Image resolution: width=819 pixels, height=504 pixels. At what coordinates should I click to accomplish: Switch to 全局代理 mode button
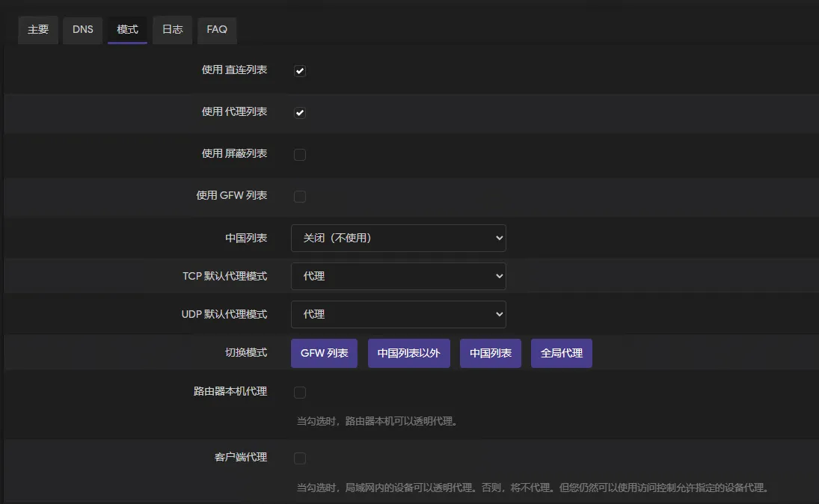point(561,353)
